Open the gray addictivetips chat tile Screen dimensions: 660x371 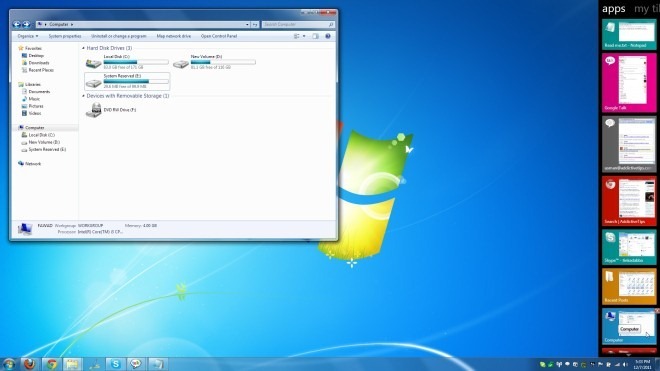pos(629,144)
